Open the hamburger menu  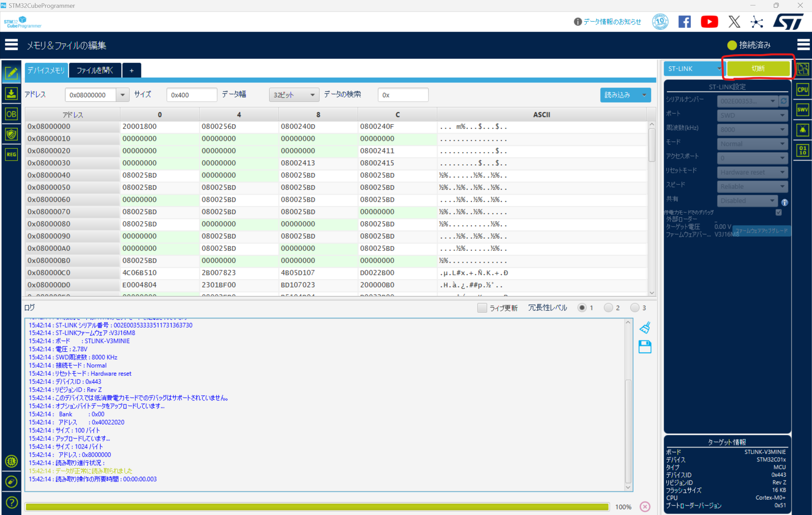(x=11, y=45)
